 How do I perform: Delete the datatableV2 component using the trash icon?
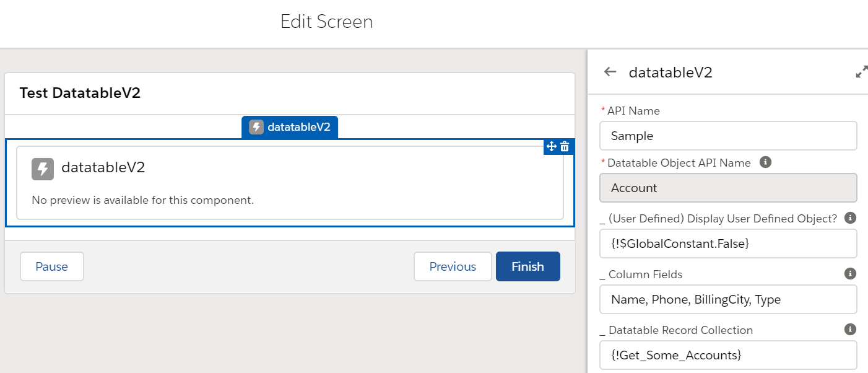[564, 146]
